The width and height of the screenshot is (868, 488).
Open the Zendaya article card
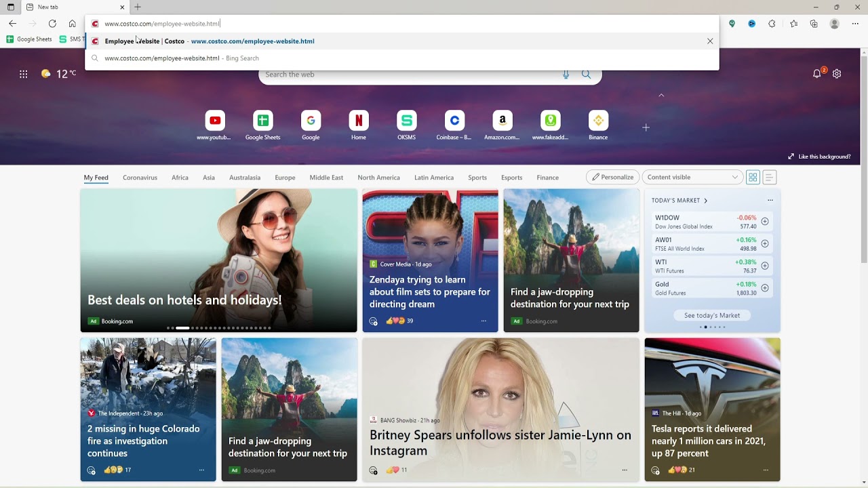coord(430,261)
